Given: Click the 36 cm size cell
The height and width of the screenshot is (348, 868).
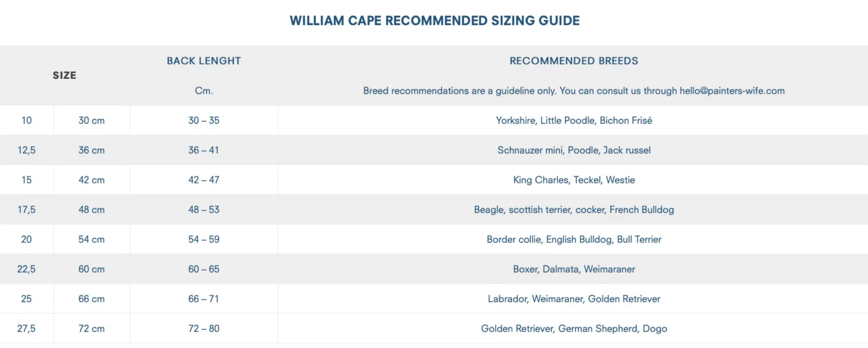Looking at the screenshot, I should (91, 150).
